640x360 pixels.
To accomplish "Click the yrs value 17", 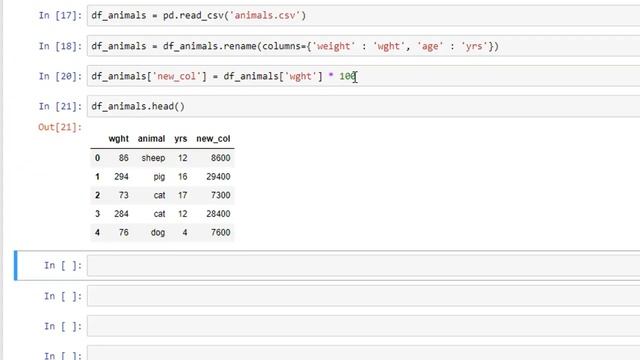I will [182, 195].
